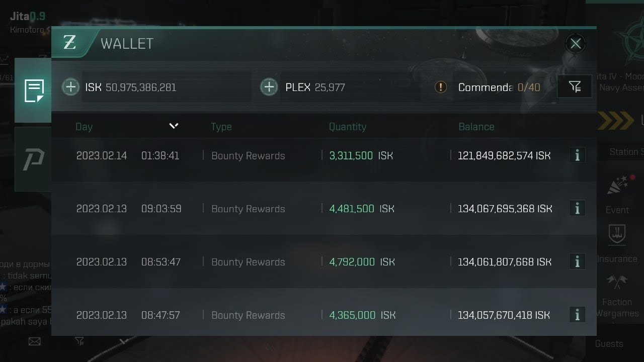Switch to the PLEX wallet tab

click(x=33, y=159)
